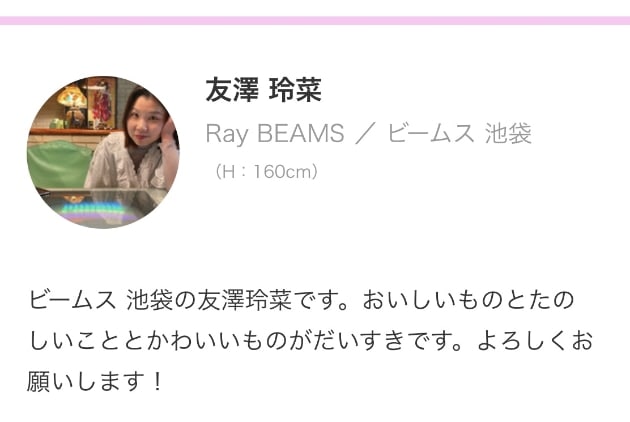630x422 pixels.
Task: Click the stained-glass lamp in the profile photo
Action: click(72, 98)
